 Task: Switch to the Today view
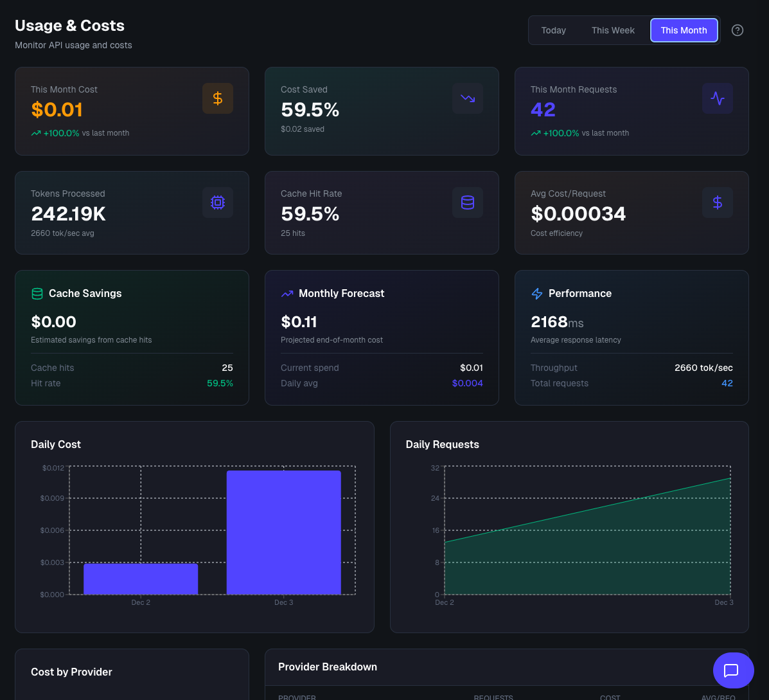click(553, 30)
